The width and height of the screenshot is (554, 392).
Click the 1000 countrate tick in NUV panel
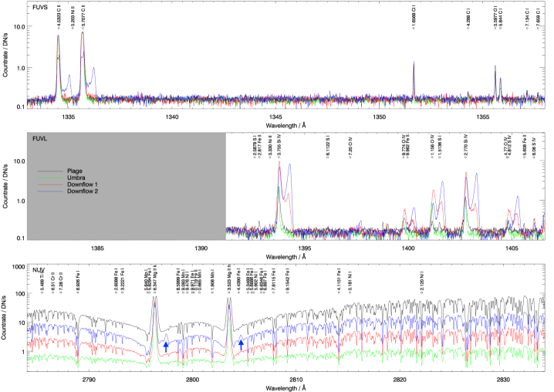tap(19, 267)
